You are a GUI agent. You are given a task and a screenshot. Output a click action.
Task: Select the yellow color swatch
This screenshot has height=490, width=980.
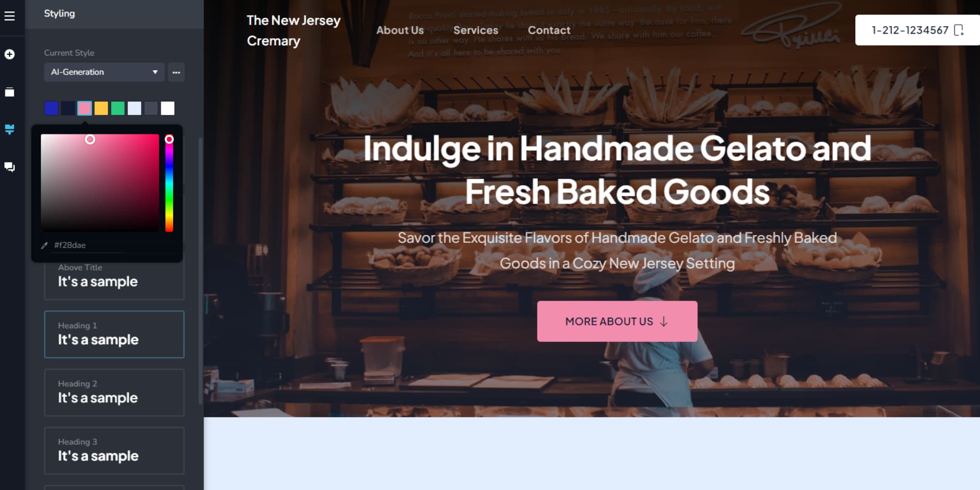(101, 108)
